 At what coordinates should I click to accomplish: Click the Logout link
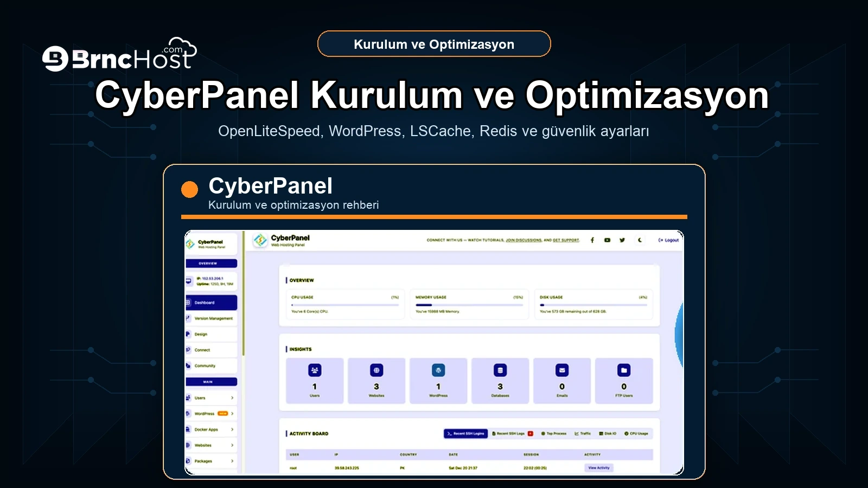(x=668, y=240)
